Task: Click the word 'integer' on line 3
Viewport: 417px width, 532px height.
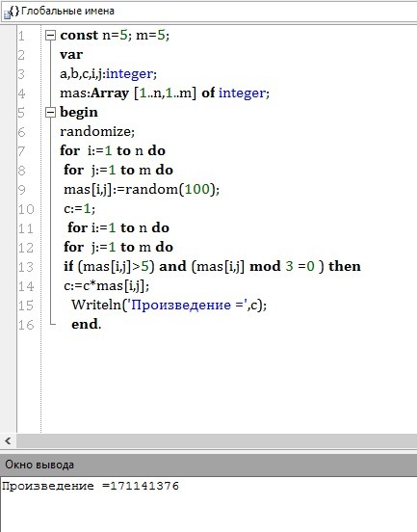Action: pos(129,74)
